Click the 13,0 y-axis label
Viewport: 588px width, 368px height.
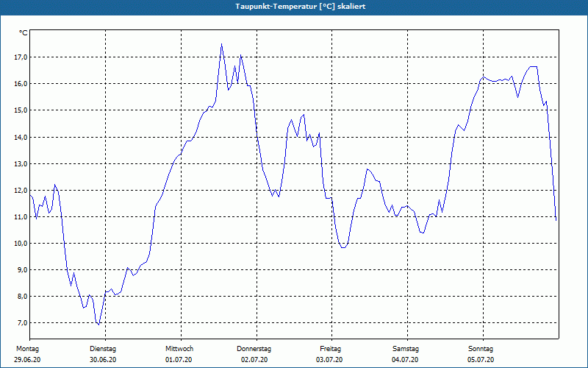coord(21,163)
